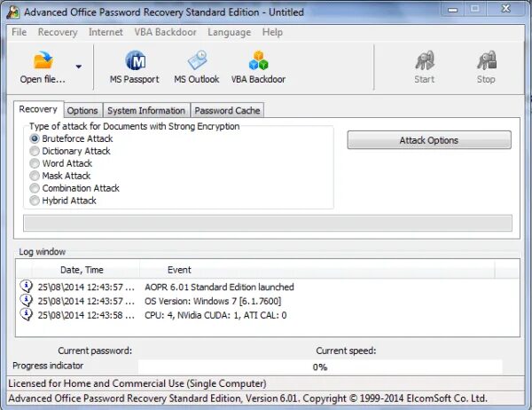Open the MS Outlook tool
This screenshot has width=532, height=410.
197,67
